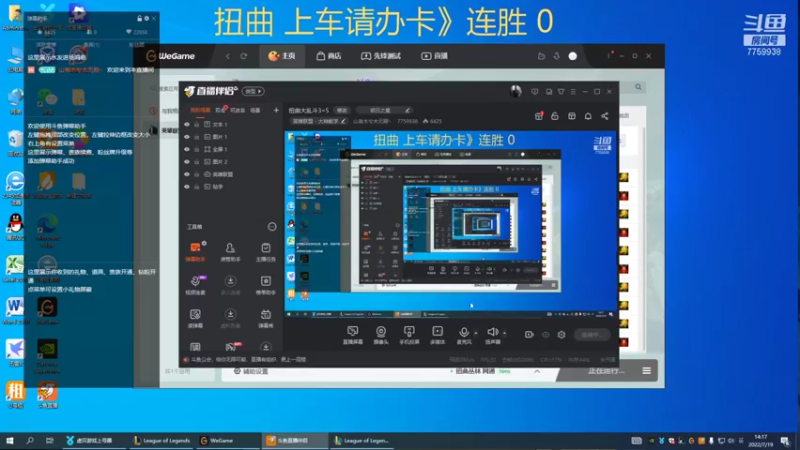Open the WeGame 直播 tab
This screenshot has height=450, width=800.
coord(434,56)
